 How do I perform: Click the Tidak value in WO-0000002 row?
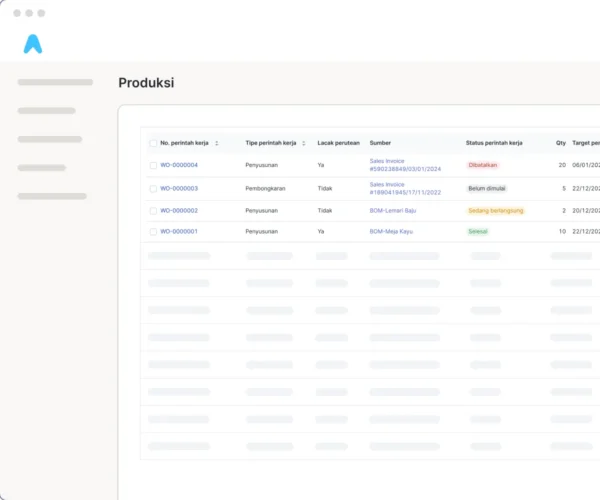tap(325, 210)
